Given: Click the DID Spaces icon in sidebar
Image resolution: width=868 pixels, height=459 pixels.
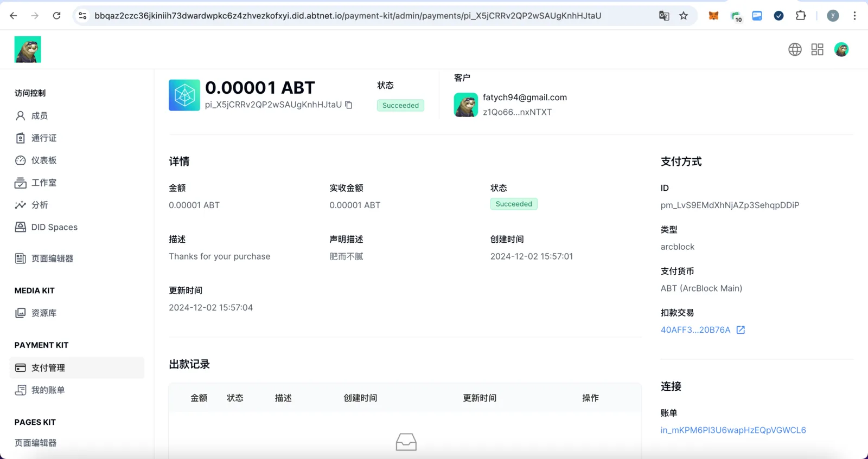Looking at the screenshot, I should pyautogui.click(x=20, y=227).
